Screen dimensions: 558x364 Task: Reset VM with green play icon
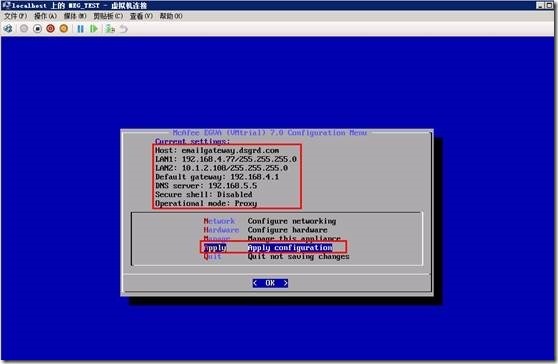coord(94,28)
